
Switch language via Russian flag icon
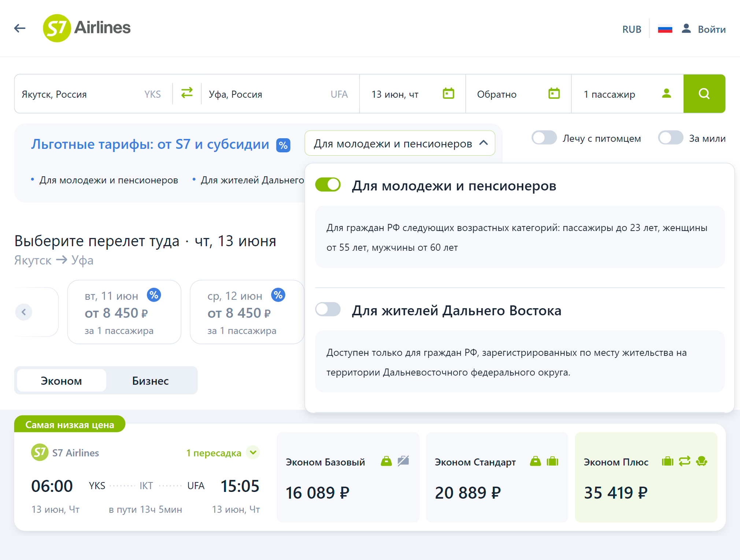665,29
